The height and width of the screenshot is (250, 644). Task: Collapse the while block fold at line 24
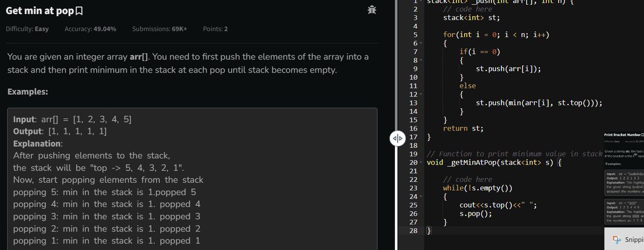click(x=421, y=196)
